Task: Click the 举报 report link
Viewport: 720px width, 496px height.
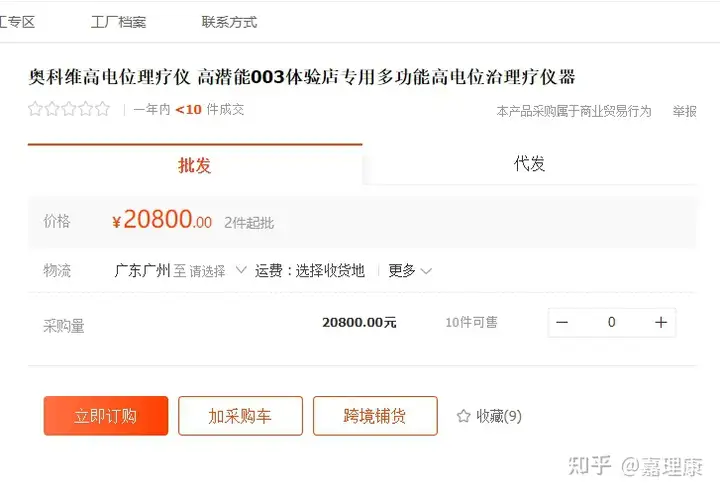Action: pyautogui.click(x=685, y=111)
